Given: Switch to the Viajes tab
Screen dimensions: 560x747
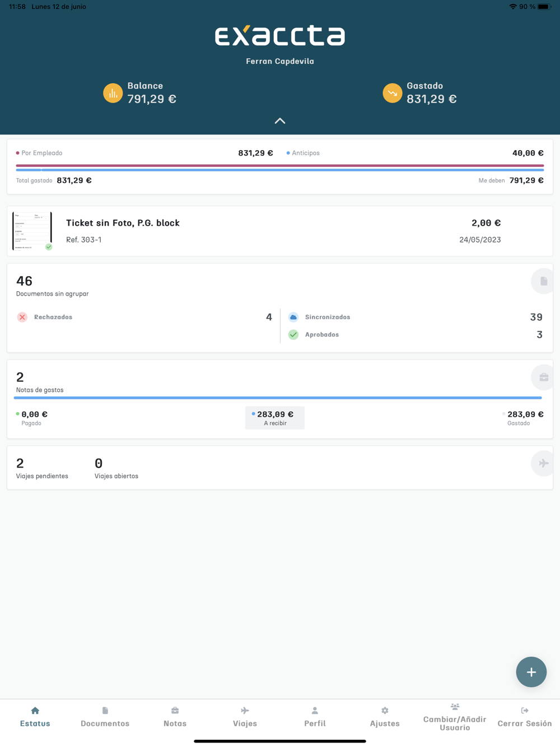Looking at the screenshot, I should [x=245, y=717].
